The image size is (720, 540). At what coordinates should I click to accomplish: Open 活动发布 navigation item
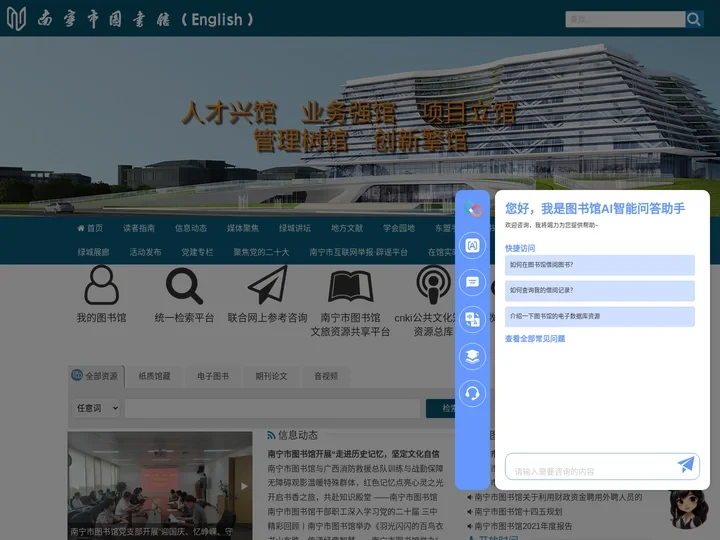(x=145, y=252)
